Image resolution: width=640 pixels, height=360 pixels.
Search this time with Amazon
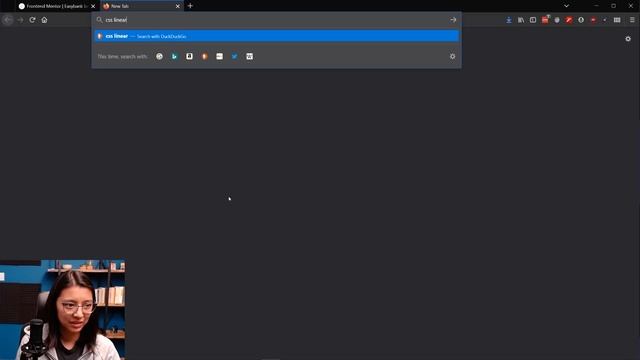pos(189,56)
